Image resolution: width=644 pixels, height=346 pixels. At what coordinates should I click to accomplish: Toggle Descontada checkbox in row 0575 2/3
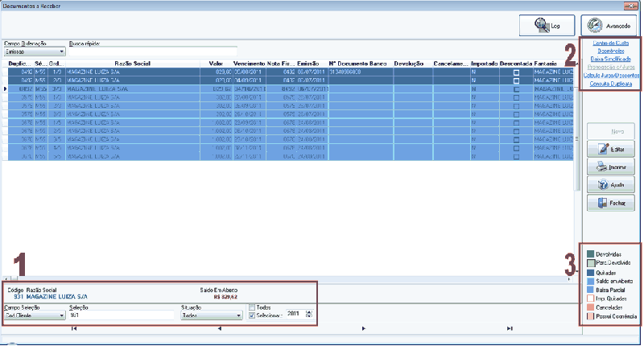pos(516,106)
